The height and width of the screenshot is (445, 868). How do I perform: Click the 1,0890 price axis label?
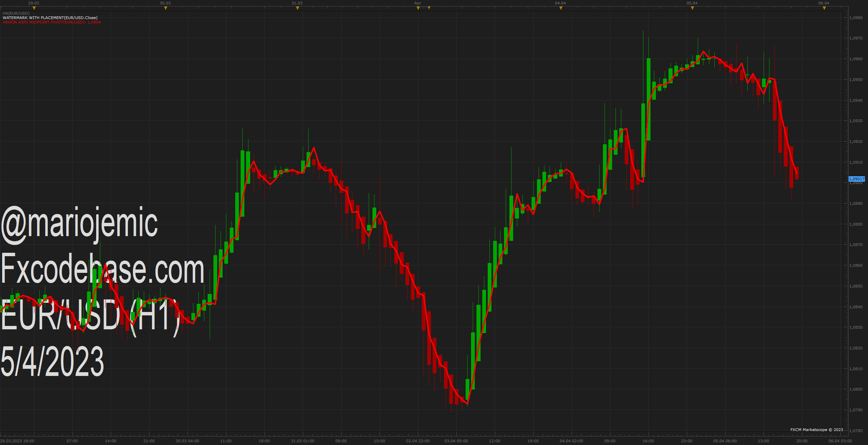click(x=856, y=203)
